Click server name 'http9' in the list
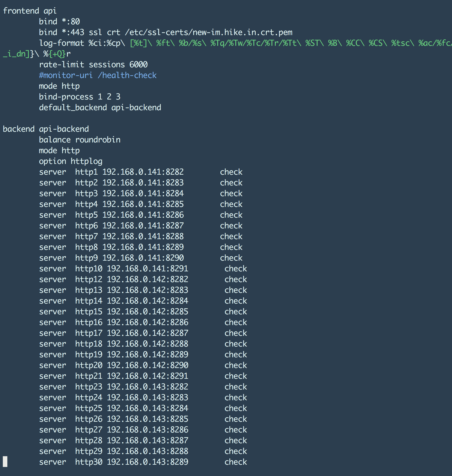This screenshot has width=452, height=476. pyautogui.click(x=86, y=258)
